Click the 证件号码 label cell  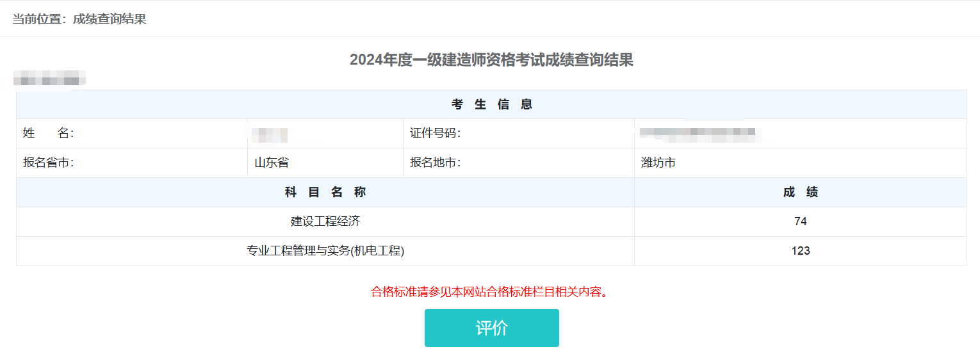[x=436, y=133]
